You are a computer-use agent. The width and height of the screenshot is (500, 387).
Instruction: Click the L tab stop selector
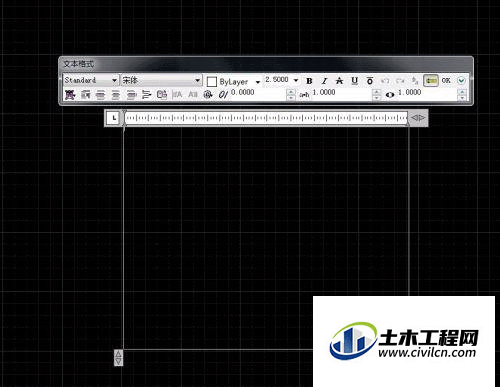pyautogui.click(x=114, y=118)
